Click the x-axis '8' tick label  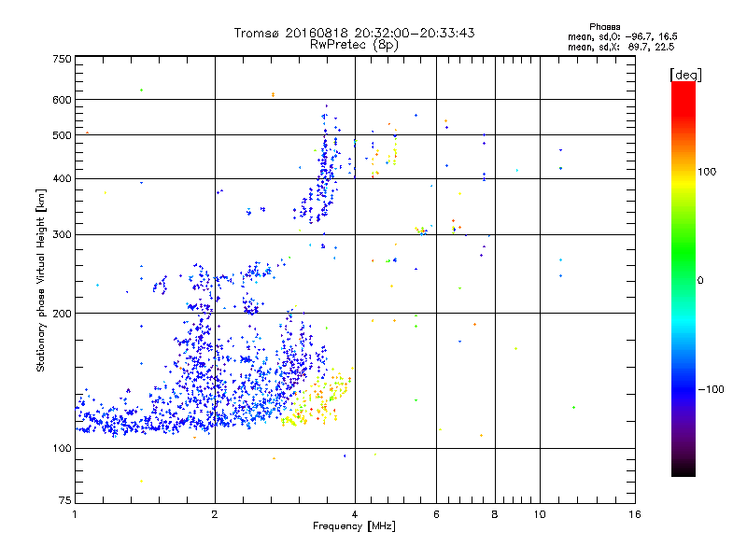[495, 514]
